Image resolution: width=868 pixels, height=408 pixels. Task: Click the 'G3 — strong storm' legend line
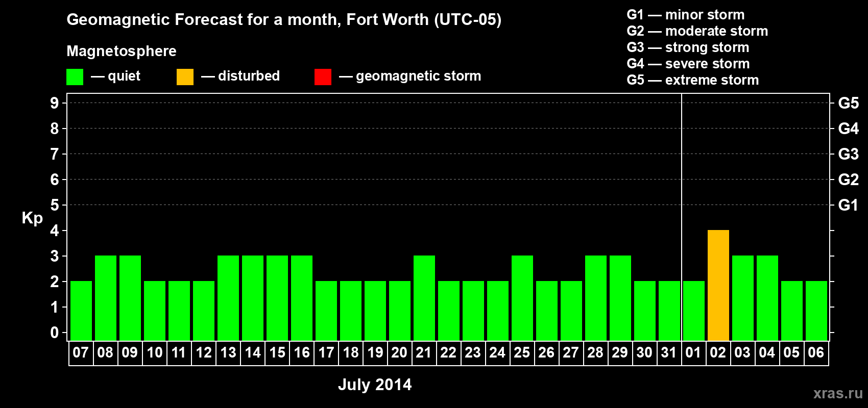688,47
